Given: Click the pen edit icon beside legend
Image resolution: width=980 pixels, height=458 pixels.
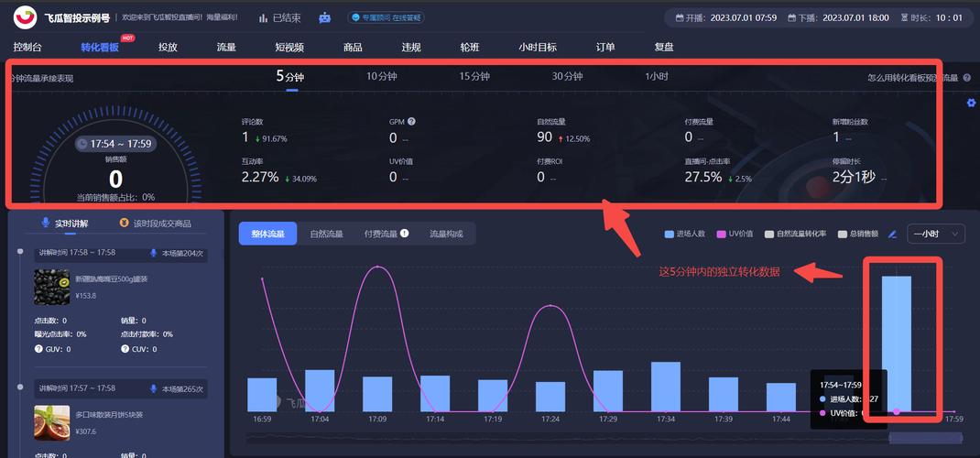Looking at the screenshot, I should coord(892,234).
